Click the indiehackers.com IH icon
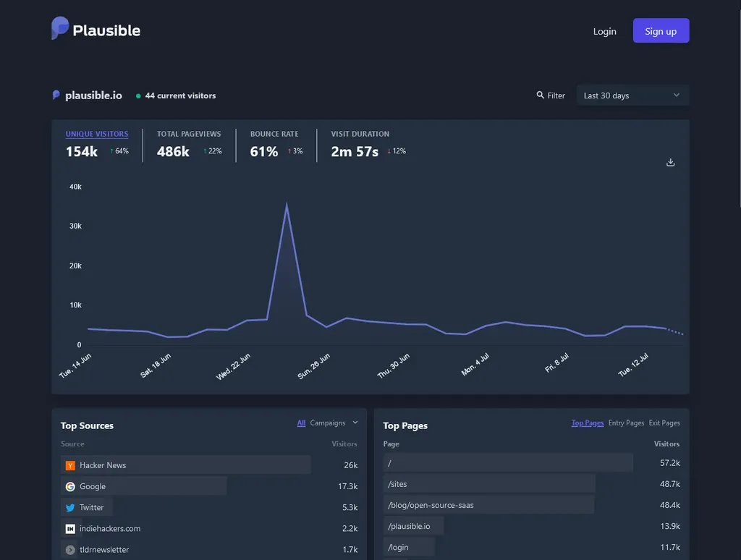Screen dimensions: 741x560 [70, 529]
